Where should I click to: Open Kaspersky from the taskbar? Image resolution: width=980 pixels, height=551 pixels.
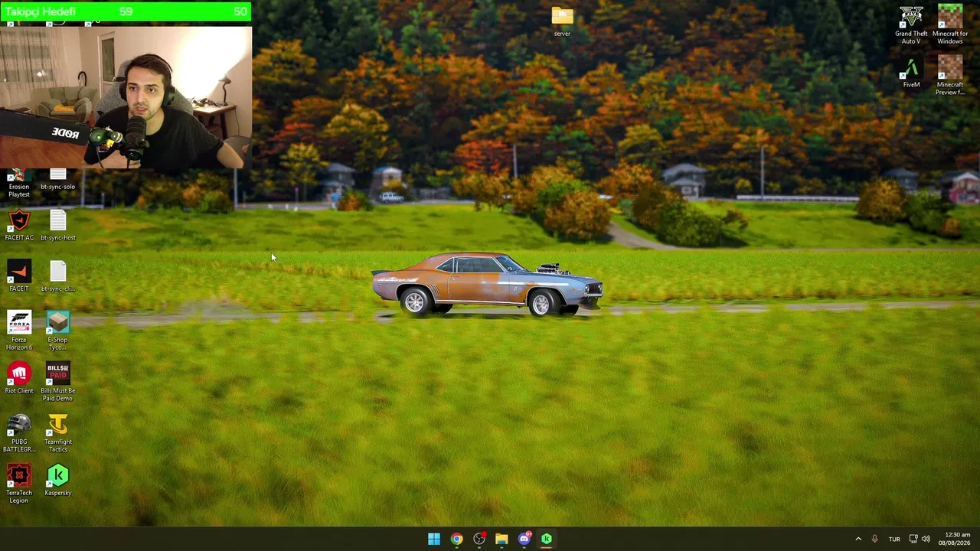click(x=547, y=539)
